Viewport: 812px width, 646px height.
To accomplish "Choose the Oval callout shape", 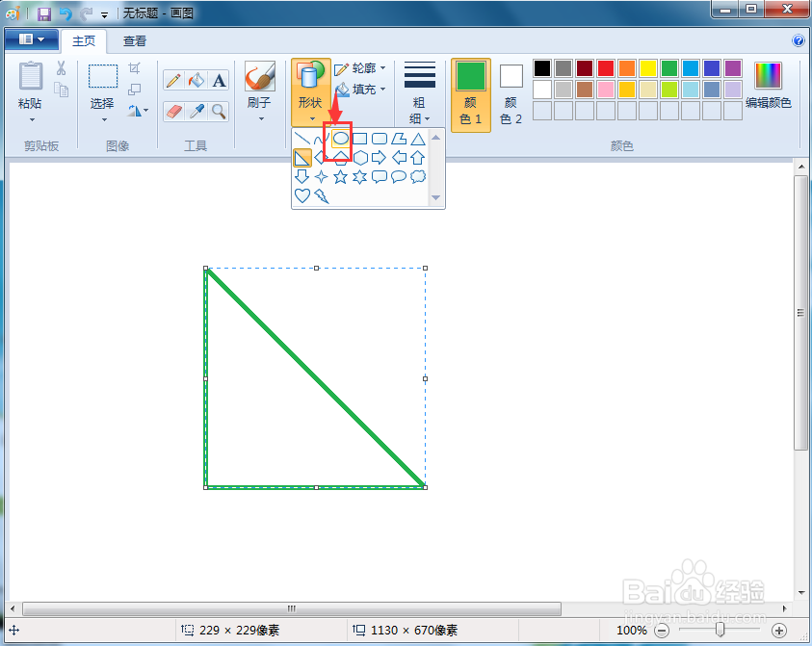I will click(399, 177).
